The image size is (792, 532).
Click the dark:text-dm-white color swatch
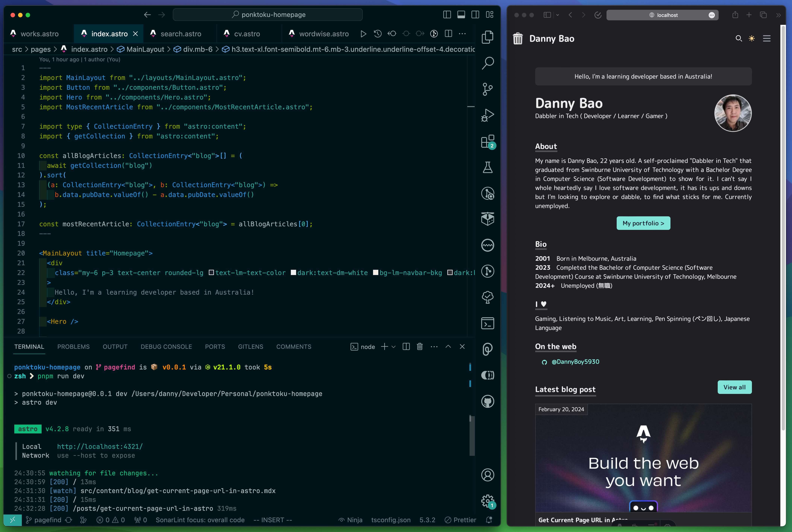(293, 272)
